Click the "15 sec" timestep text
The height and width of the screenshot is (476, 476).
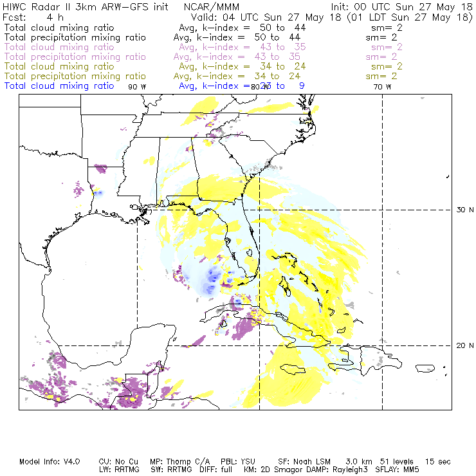coord(438,462)
